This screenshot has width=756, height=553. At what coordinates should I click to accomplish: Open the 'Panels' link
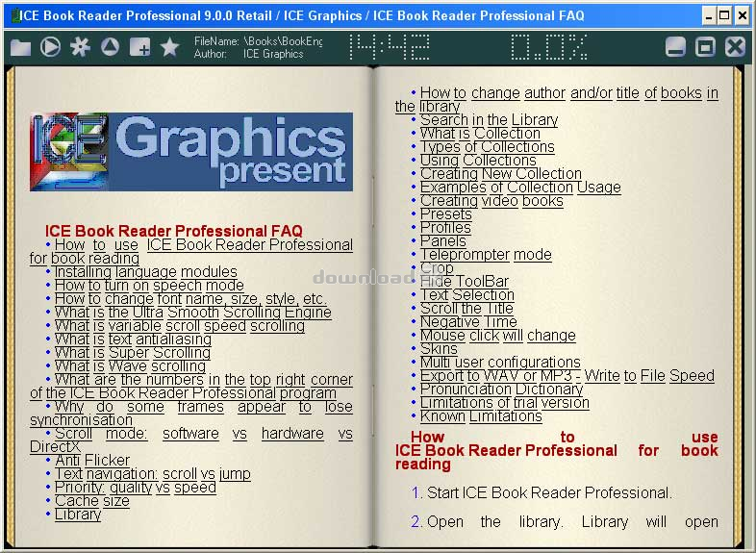[x=443, y=241]
